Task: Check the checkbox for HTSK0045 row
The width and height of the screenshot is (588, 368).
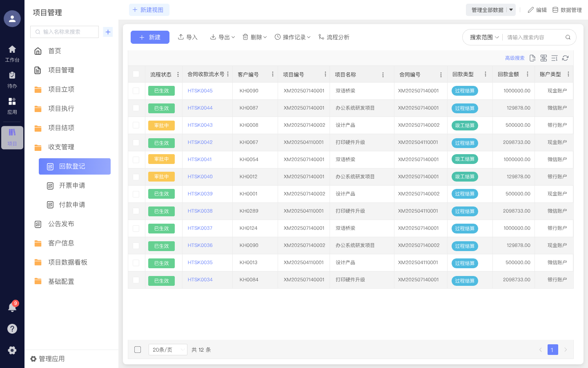Action: pos(136,91)
